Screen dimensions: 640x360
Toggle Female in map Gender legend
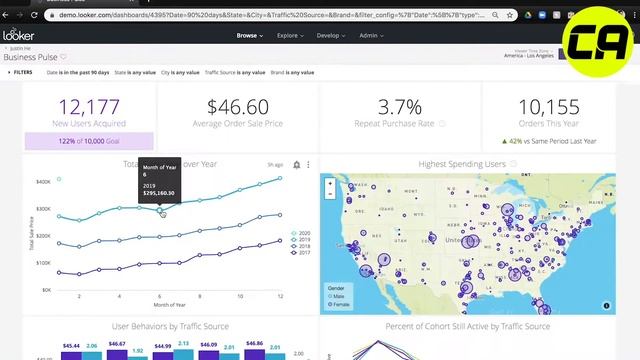[339, 304]
